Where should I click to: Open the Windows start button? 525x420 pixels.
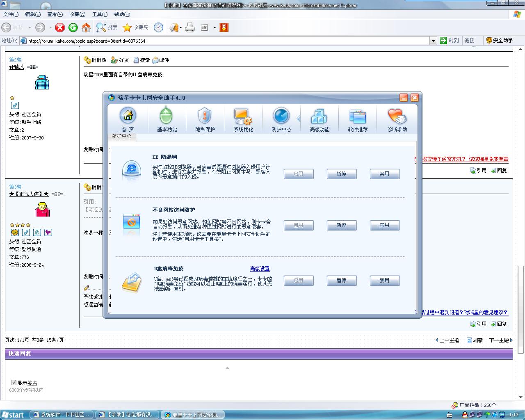[x=13, y=415]
